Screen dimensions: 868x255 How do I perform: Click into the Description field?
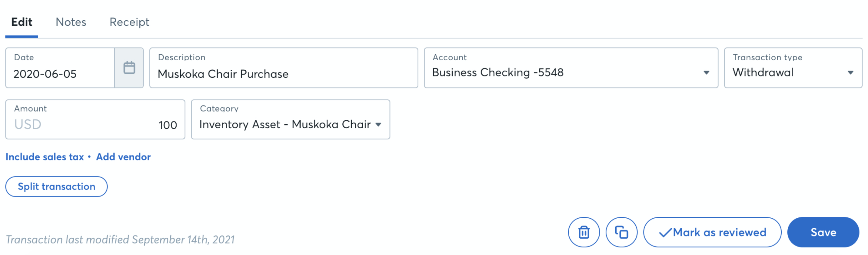point(283,74)
